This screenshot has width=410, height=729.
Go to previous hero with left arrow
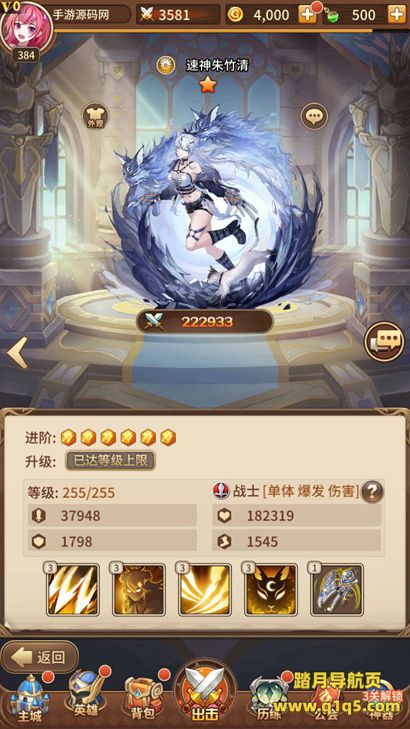(x=17, y=353)
